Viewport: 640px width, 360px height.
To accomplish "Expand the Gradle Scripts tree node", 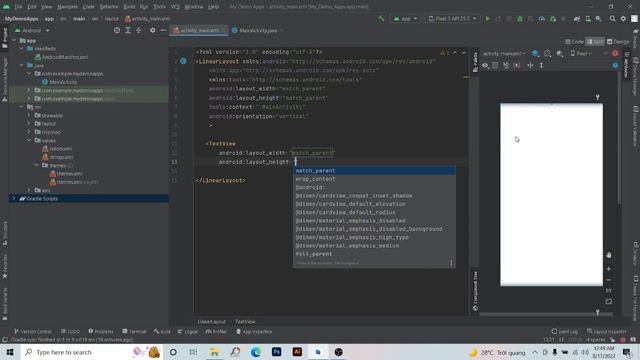I will coord(14,198).
